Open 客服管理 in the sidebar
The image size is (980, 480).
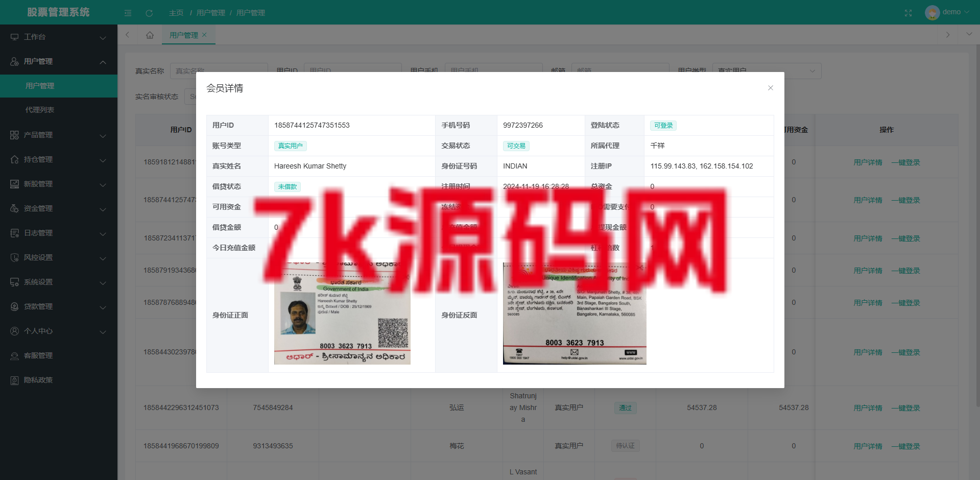pos(59,355)
